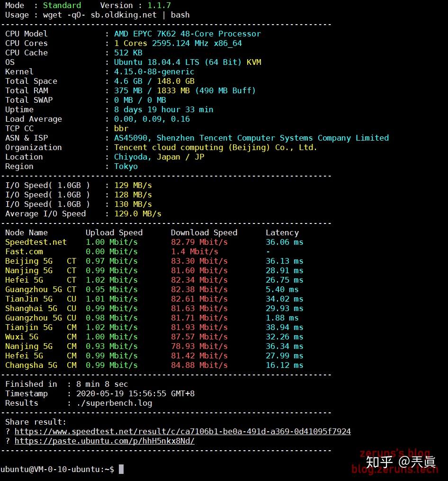Screen dimensions: 448x481
Task: Click the 'Guangzhou 5G CU' node row
Action: point(152,318)
